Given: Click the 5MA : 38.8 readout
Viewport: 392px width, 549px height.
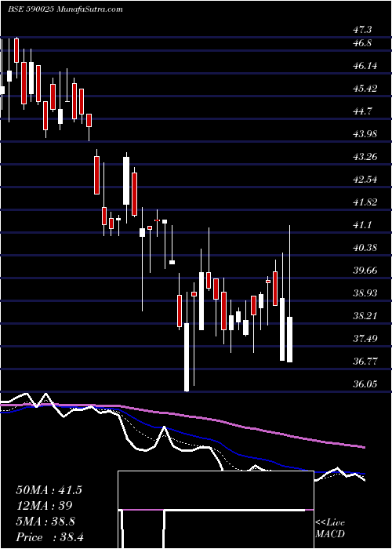Looking at the screenshot, I should point(45,522).
